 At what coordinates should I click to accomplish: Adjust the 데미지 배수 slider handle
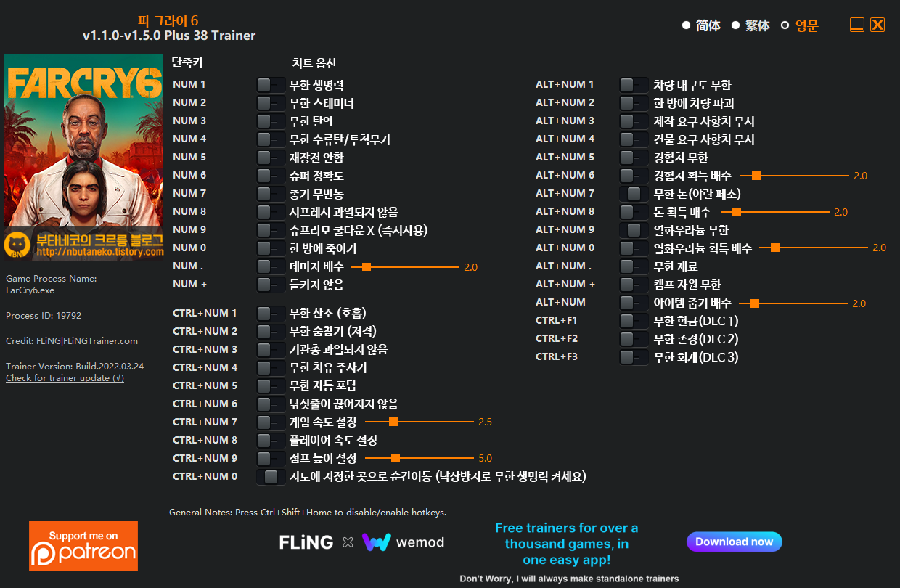pyautogui.click(x=367, y=267)
